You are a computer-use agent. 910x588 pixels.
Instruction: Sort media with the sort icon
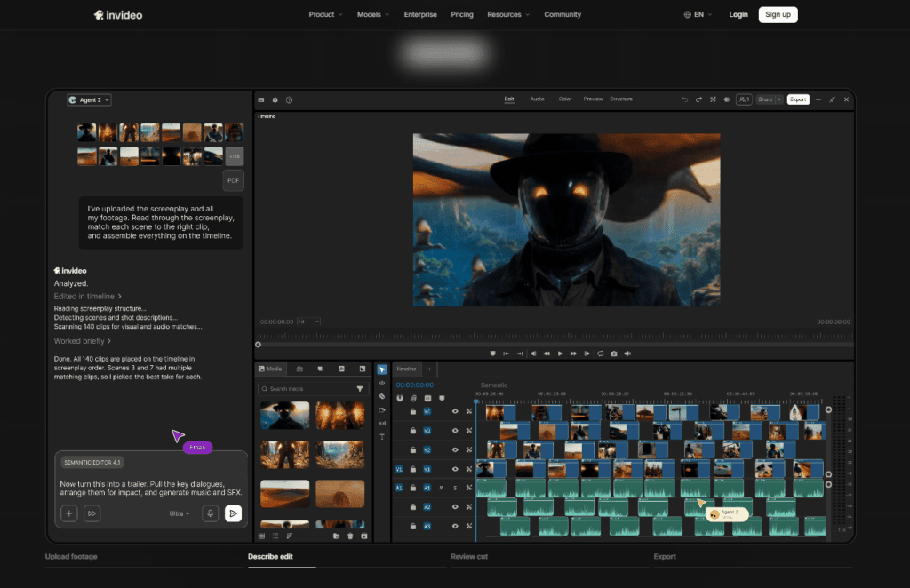(290, 536)
